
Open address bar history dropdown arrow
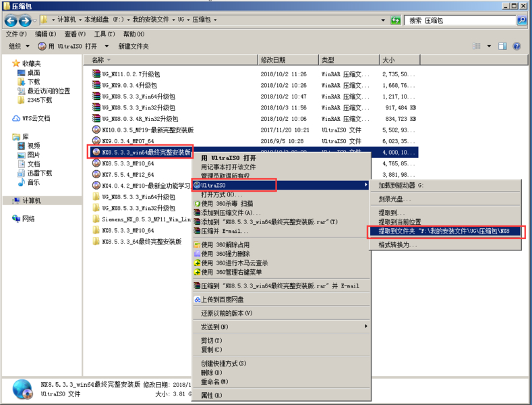[x=383, y=20]
